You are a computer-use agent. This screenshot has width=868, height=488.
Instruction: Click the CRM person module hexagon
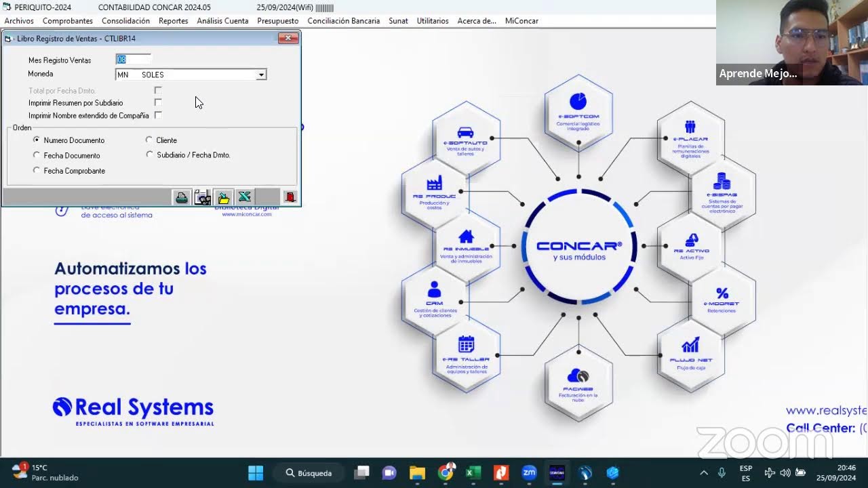pos(435,300)
